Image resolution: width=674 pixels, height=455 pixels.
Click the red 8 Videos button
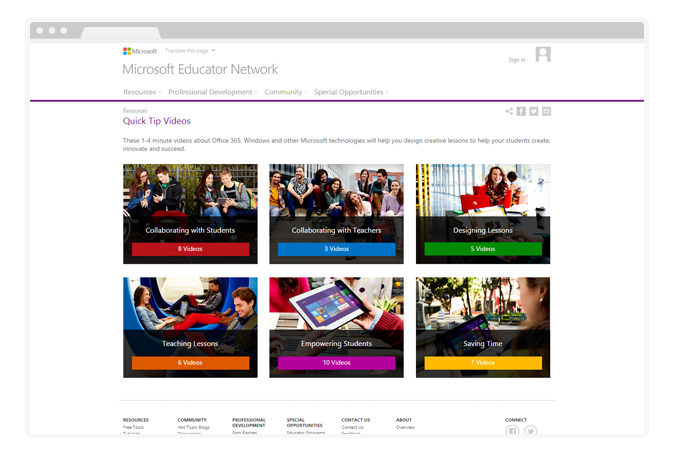pos(190,249)
